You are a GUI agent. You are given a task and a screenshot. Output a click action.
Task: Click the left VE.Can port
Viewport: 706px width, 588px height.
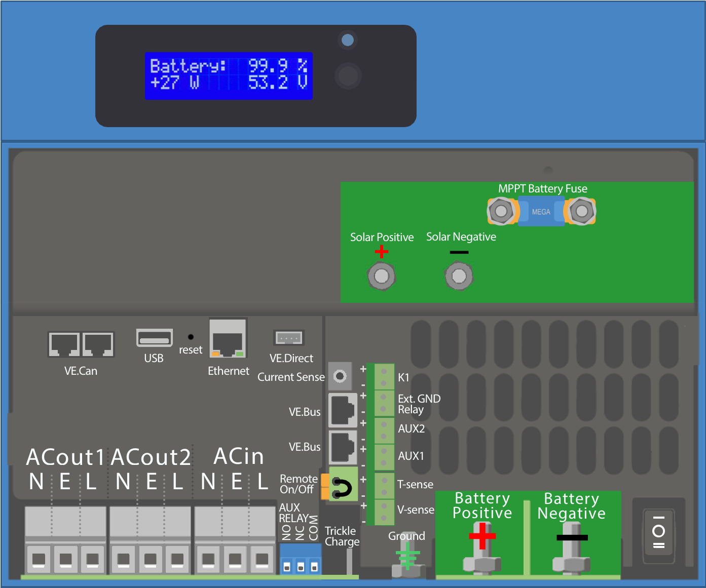click(x=64, y=345)
